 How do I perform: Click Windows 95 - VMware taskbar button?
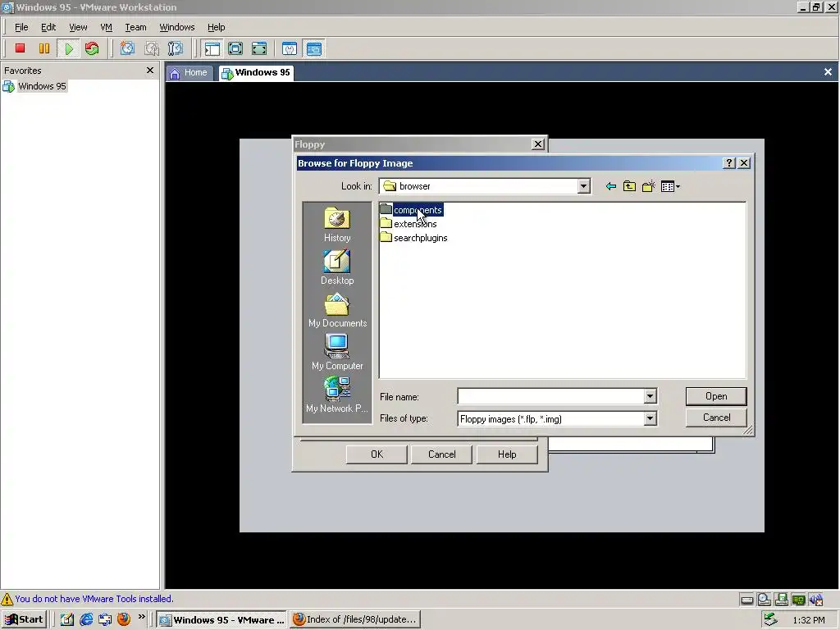tap(222, 619)
